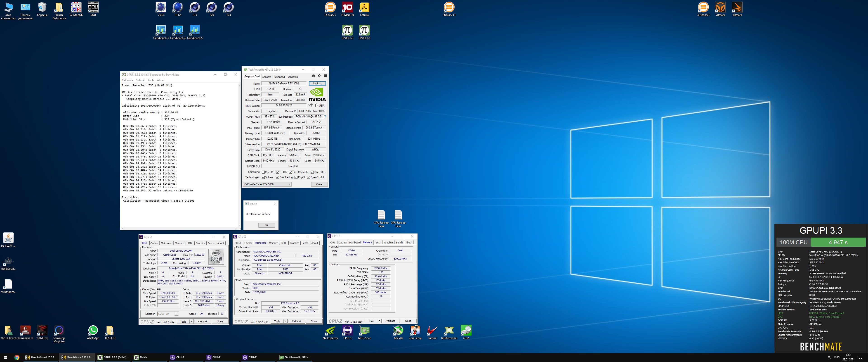Open the Calculate menu in GPUPI
The height and width of the screenshot is (362, 868).
point(127,80)
